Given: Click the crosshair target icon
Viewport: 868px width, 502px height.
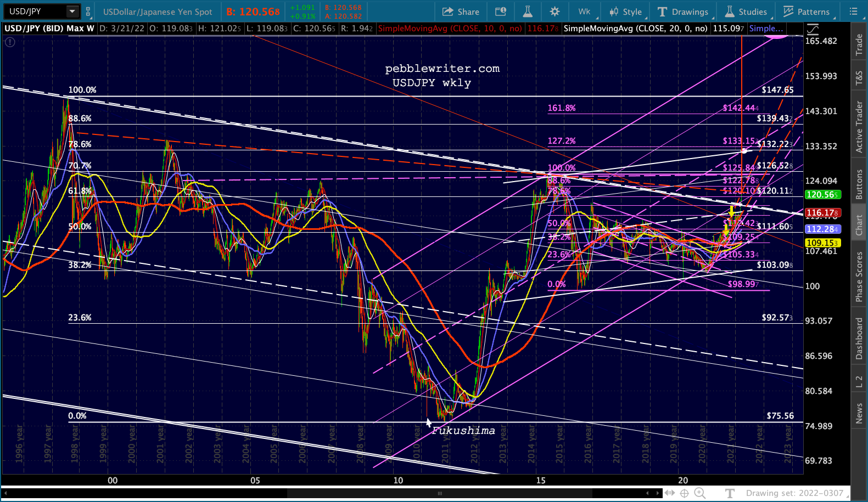Looking at the screenshot, I should click(x=685, y=493).
